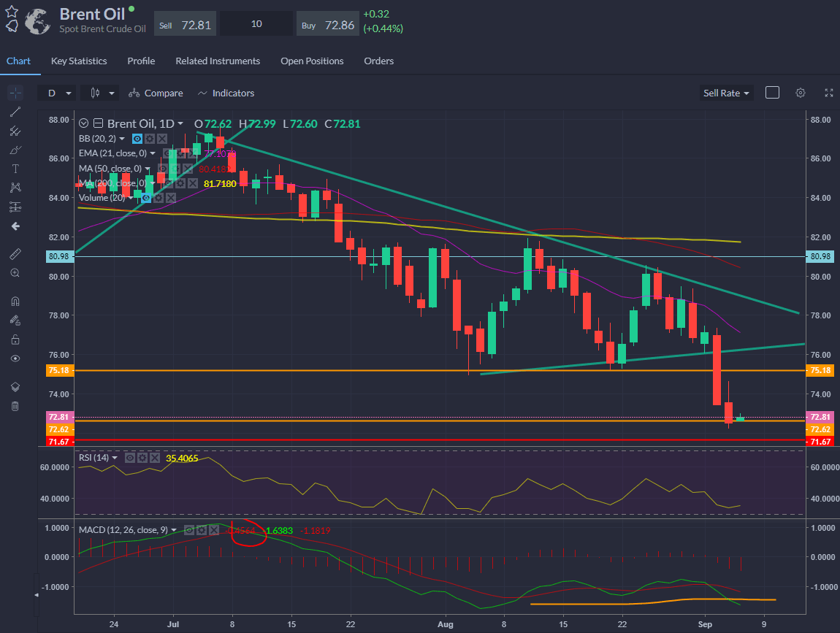Select the pattern drawing tool
Image resolution: width=840 pixels, height=633 pixels.
15,188
